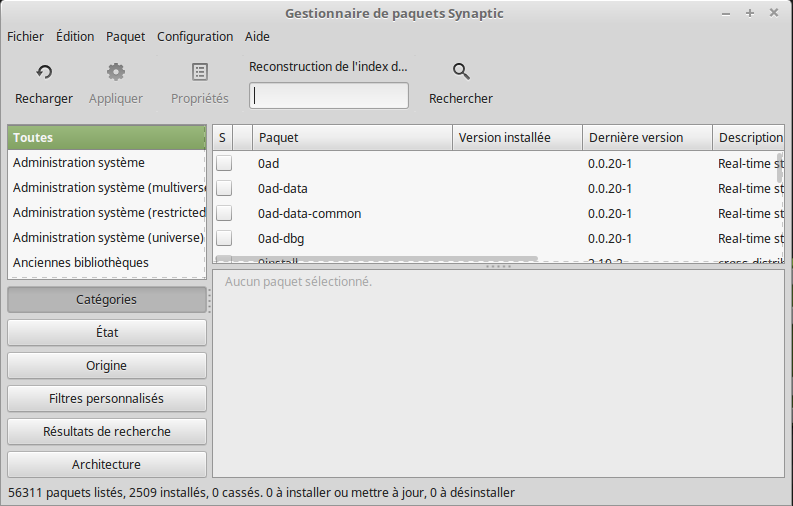The width and height of the screenshot is (793, 506).
Task: Select Administration système (universe) category
Action: click(x=106, y=238)
